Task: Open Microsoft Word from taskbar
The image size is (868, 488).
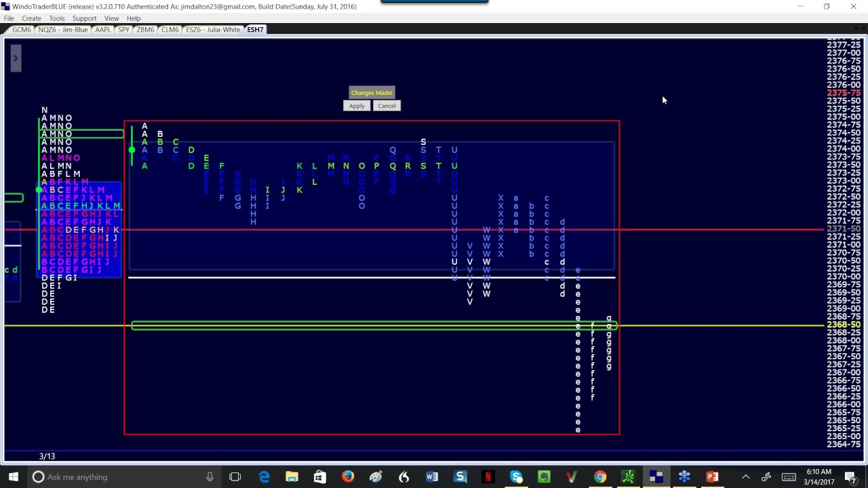Action: 432,477
